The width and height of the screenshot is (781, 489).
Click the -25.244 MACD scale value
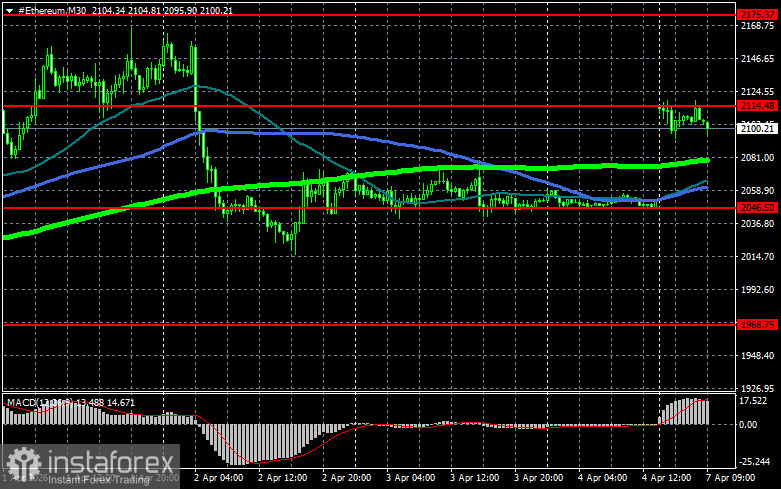point(755,462)
